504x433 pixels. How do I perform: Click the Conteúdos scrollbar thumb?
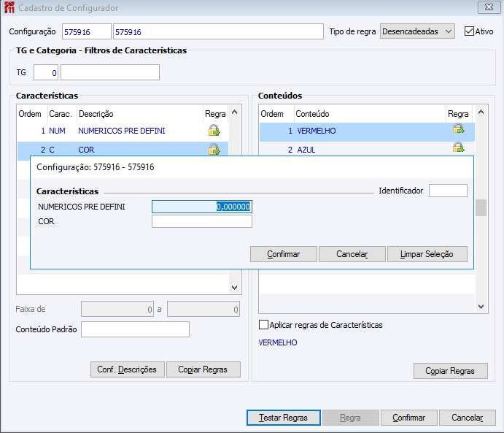click(481, 208)
